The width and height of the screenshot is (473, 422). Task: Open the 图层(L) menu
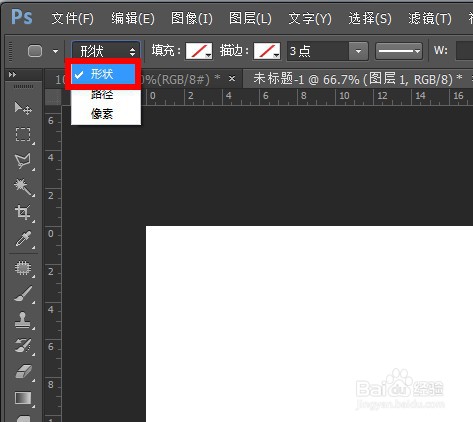[x=250, y=18]
